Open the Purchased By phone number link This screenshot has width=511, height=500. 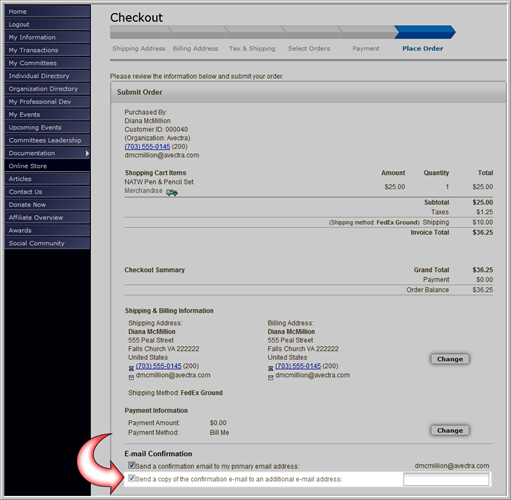pyautogui.click(x=147, y=147)
